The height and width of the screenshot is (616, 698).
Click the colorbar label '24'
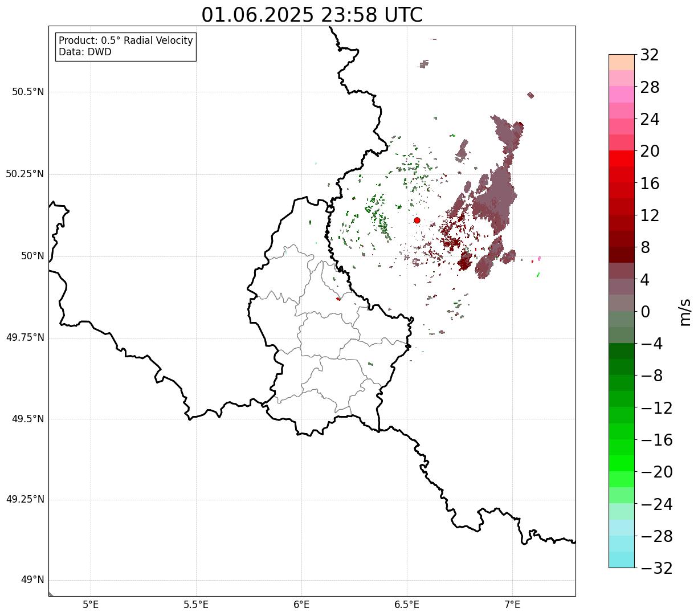coord(650,120)
